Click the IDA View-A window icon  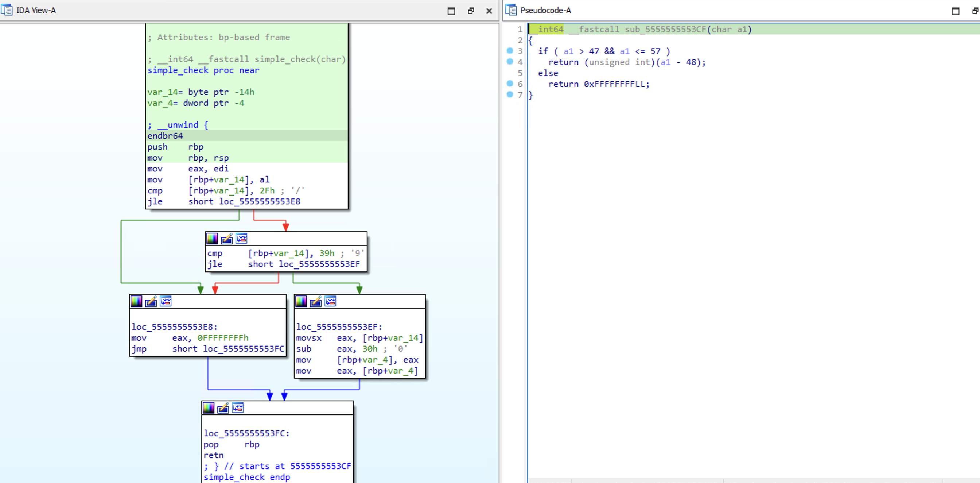coord(7,10)
